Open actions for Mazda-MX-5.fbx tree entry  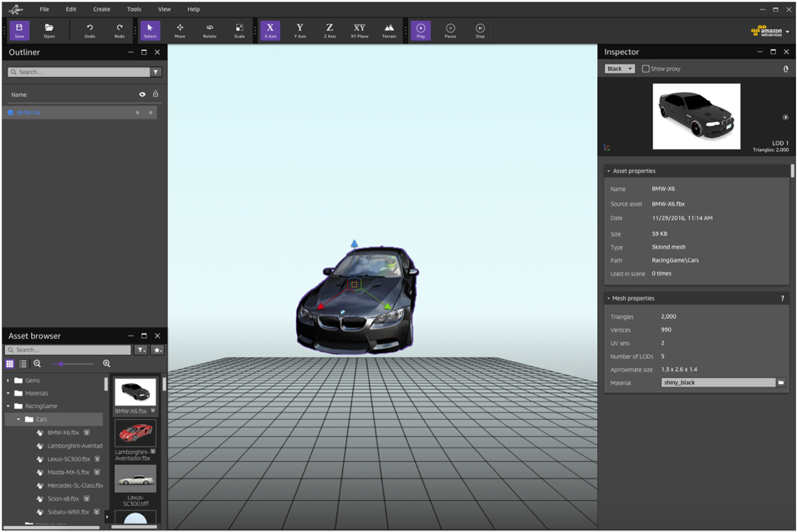point(97,472)
